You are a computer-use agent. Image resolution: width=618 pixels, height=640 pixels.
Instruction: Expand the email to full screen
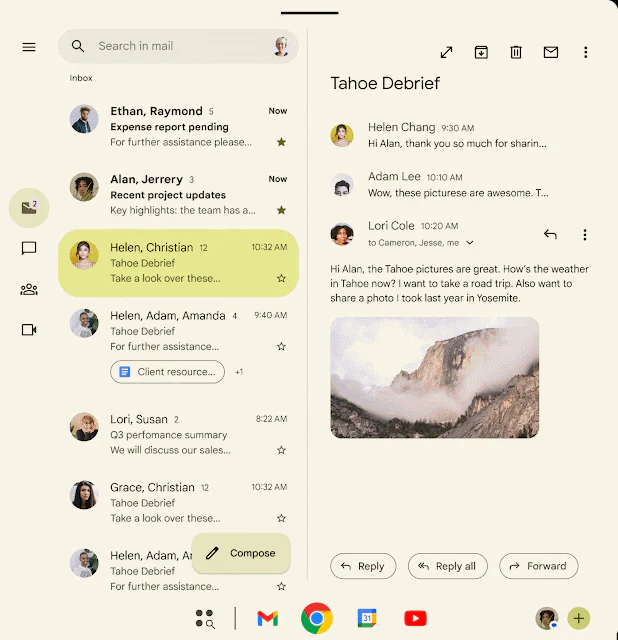pyautogui.click(x=446, y=52)
